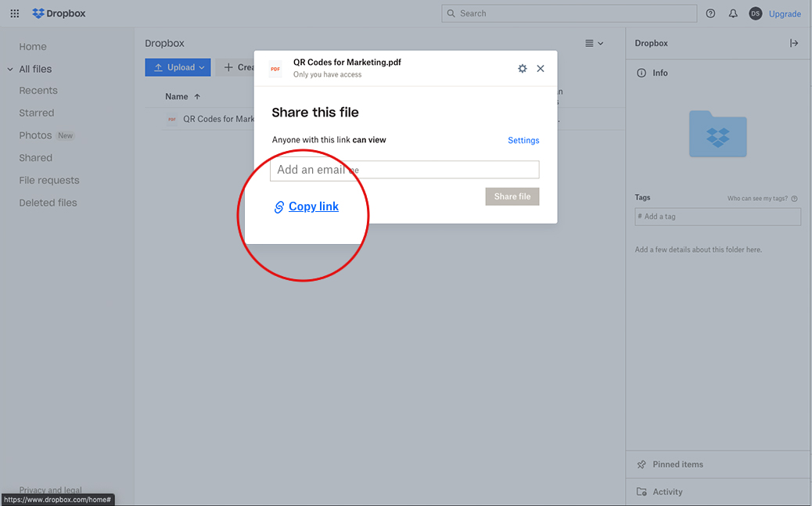Open share dialog settings gear icon
Screen dimensions: 812x506
coord(523,69)
